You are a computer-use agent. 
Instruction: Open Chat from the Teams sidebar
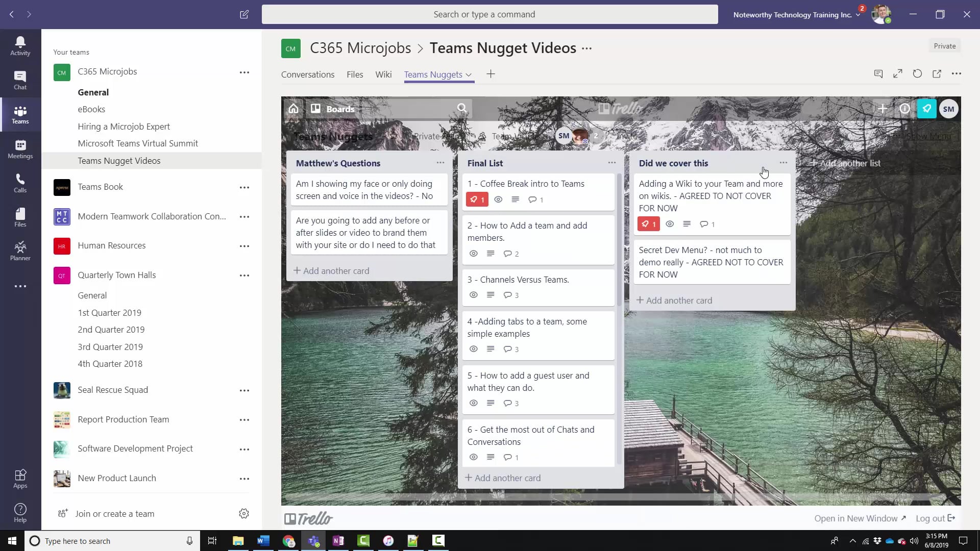(x=20, y=80)
